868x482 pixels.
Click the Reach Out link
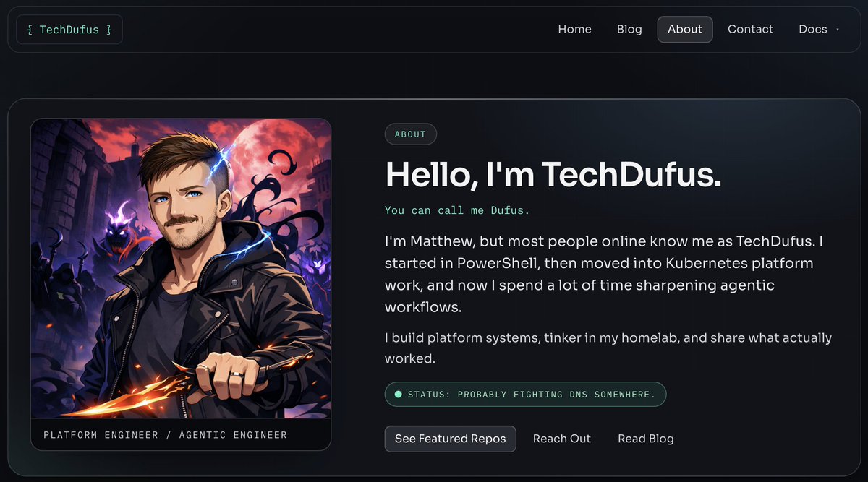pyautogui.click(x=562, y=439)
